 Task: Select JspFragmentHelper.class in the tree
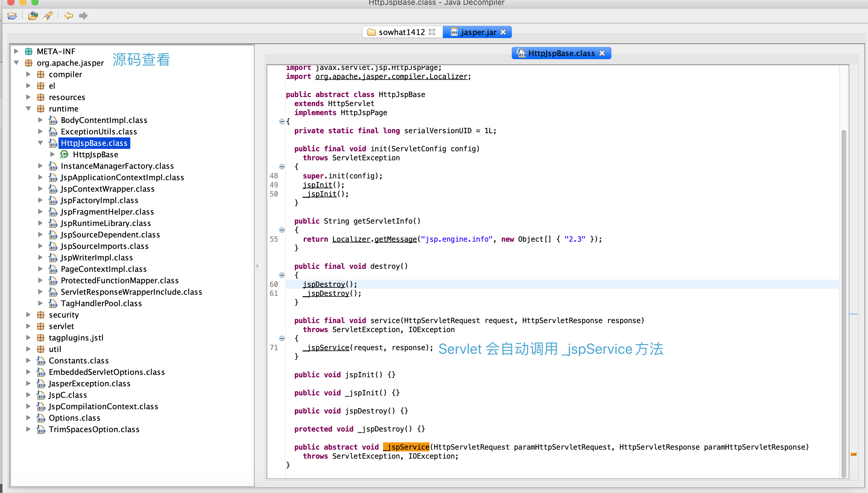click(107, 212)
